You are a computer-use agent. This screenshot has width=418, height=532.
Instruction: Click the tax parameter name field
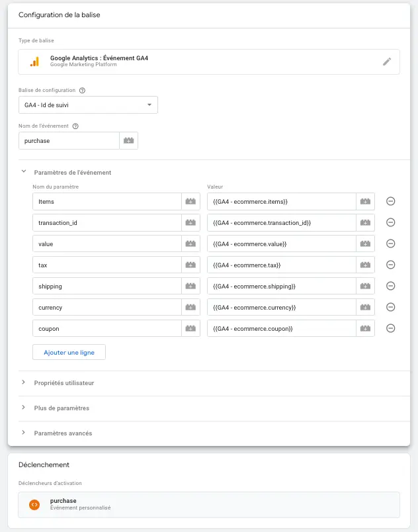107,265
